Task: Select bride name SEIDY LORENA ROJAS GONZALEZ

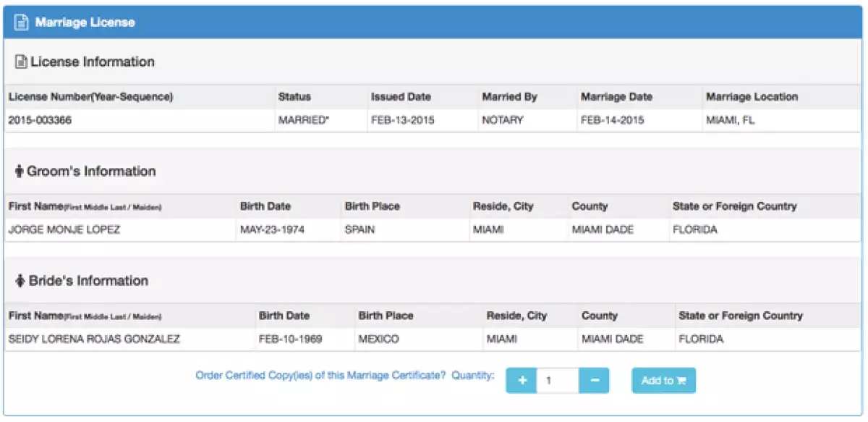Action: [x=93, y=339]
